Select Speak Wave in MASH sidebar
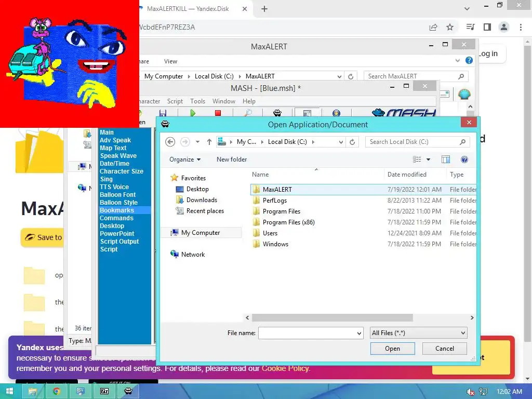The image size is (532, 399). [118, 156]
